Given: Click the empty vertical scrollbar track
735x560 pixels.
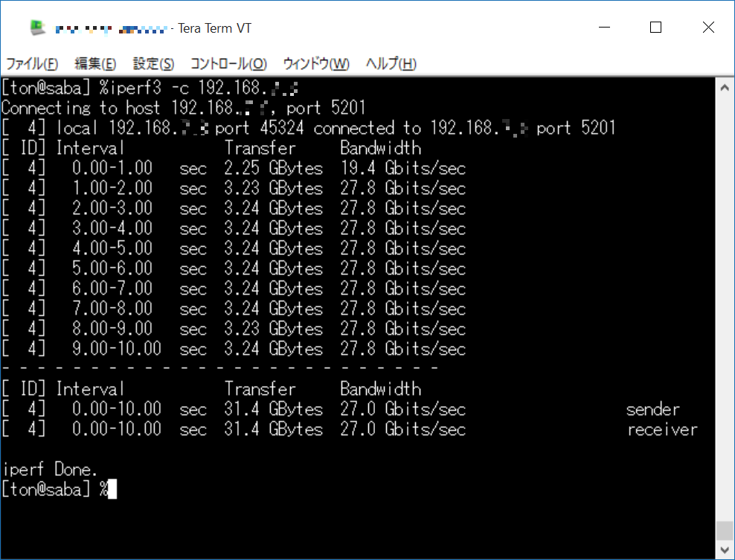Looking at the screenshot, I should pyautogui.click(x=725, y=297).
